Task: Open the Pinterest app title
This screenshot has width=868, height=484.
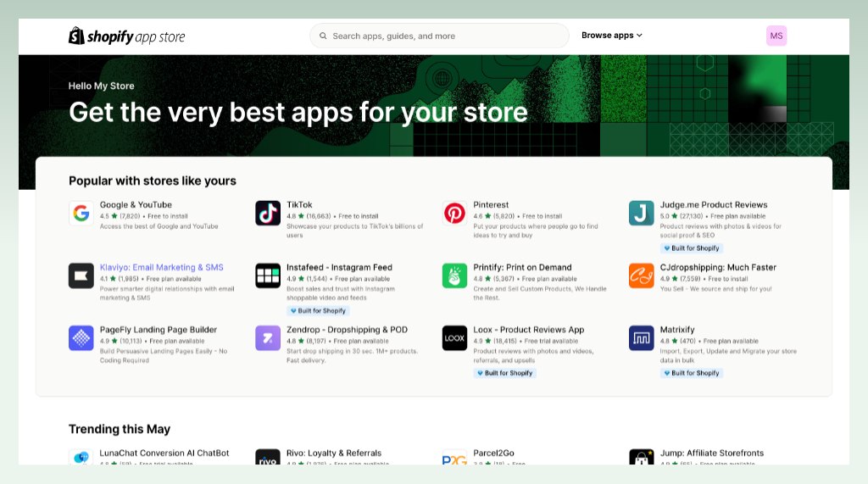Action: [491, 205]
